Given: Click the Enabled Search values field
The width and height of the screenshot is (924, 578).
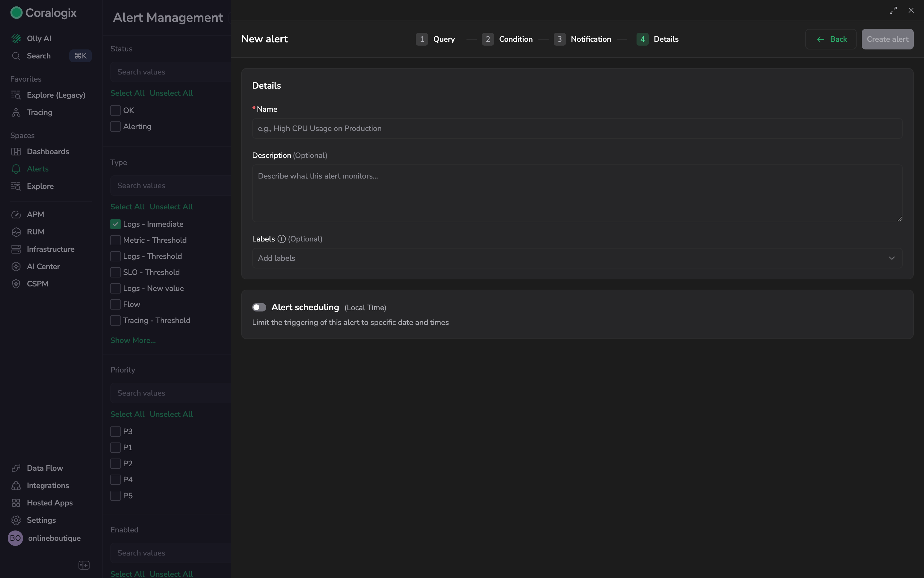Looking at the screenshot, I should click(171, 553).
